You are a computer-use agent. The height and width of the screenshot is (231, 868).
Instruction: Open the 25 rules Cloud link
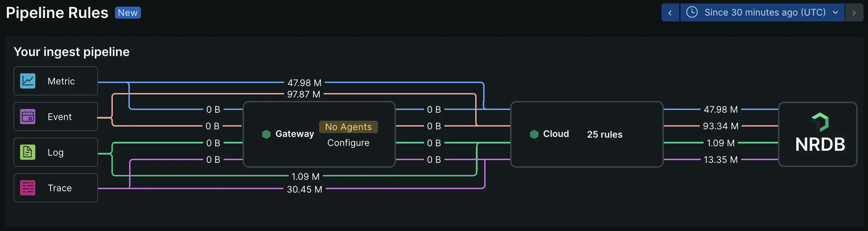pos(605,135)
